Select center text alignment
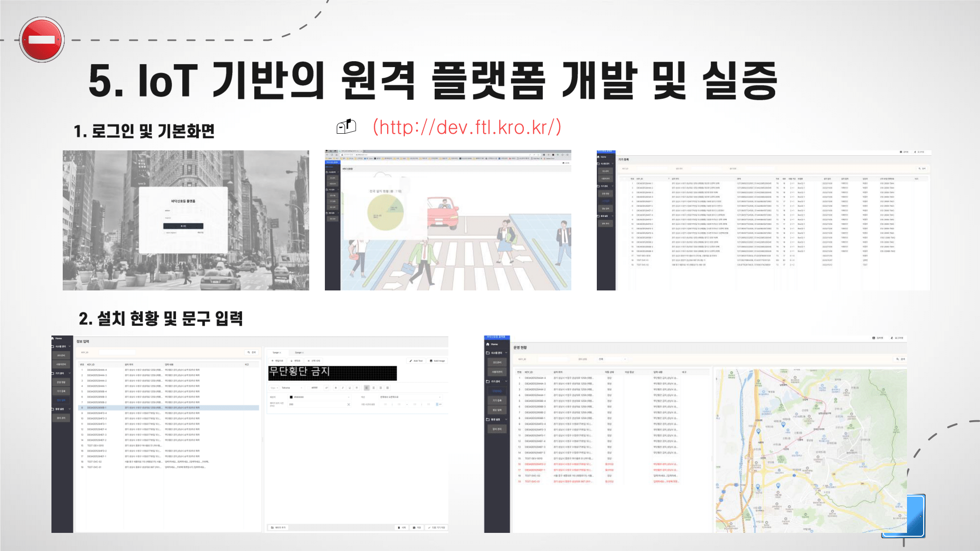Viewport: 980px width, 551px height. pyautogui.click(x=373, y=388)
